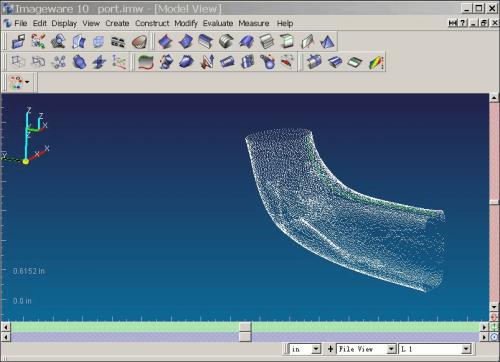Open the File menu
The height and width of the screenshot is (362, 500).
click(20, 23)
